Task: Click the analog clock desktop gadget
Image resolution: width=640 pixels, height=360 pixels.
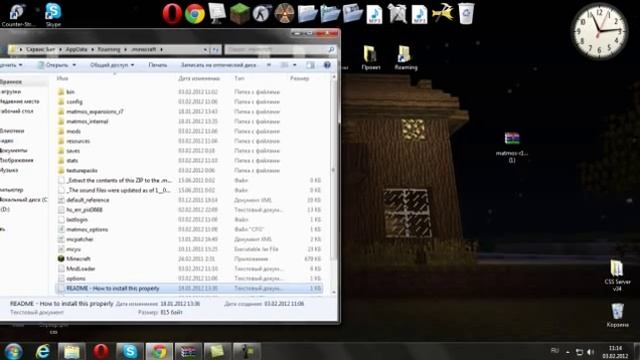Action: tap(599, 31)
